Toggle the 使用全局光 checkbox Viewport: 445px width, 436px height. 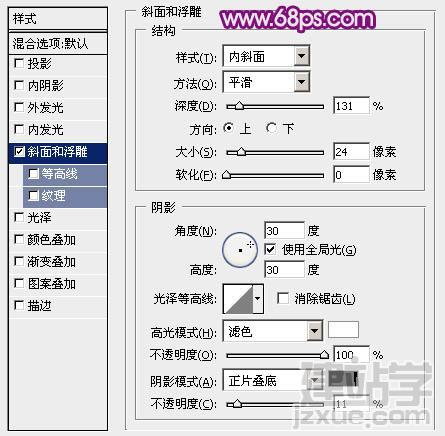tap(270, 249)
